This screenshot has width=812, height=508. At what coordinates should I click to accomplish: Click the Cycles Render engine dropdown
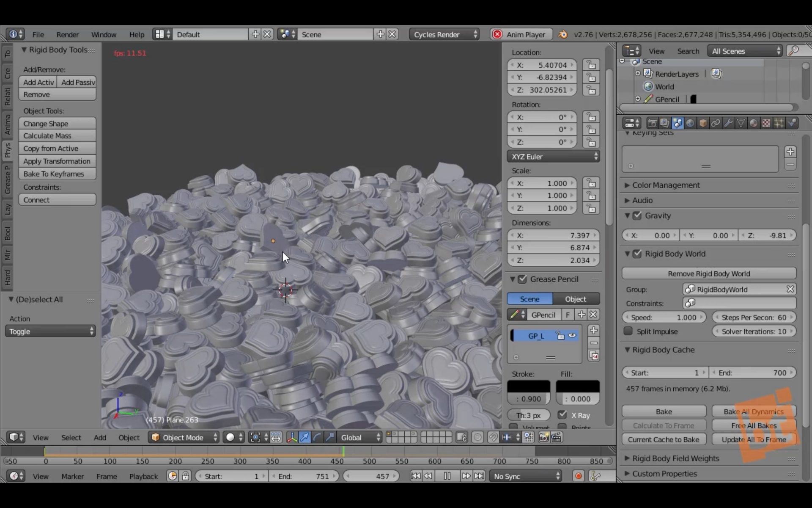pyautogui.click(x=444, y=34)
